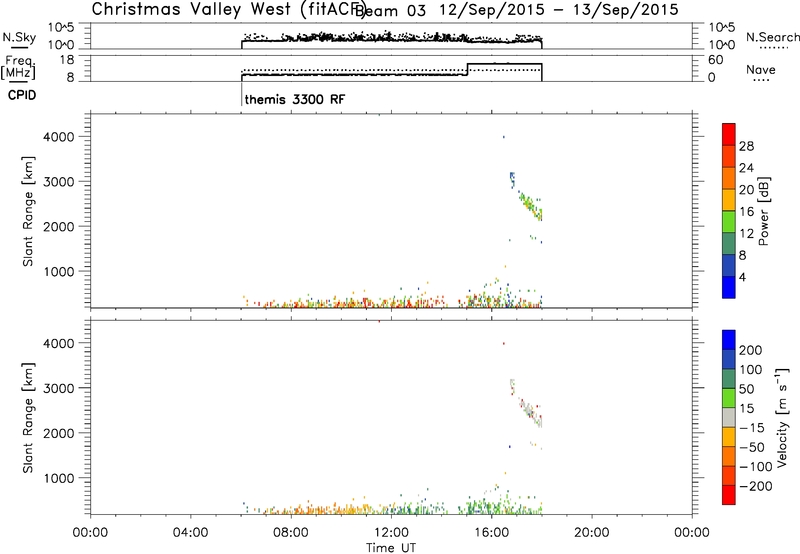Click the 'Slant Range [km]' label of velocity panel
Viewport: 800px width, 554px height.
tap(28, 418)
